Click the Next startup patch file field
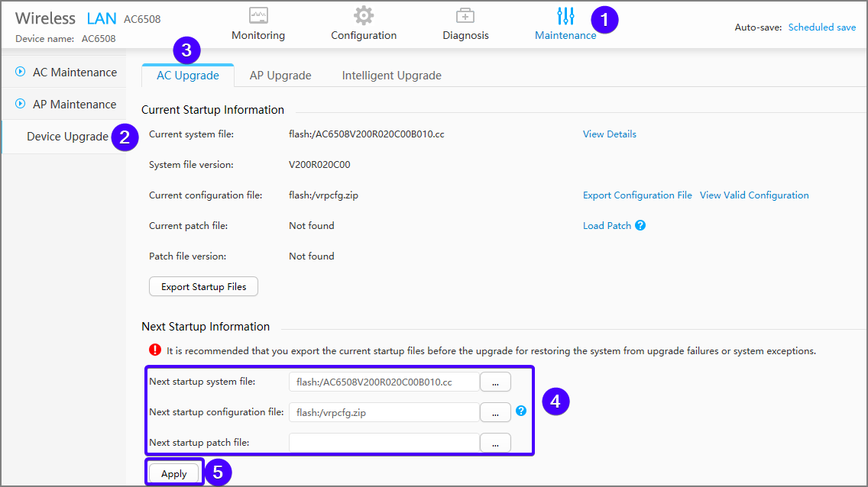Viewport: 868px width, 487px height. point(384,443)
